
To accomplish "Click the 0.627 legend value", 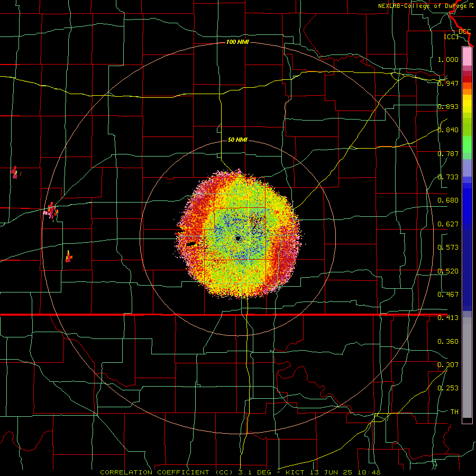I will 448,224.
